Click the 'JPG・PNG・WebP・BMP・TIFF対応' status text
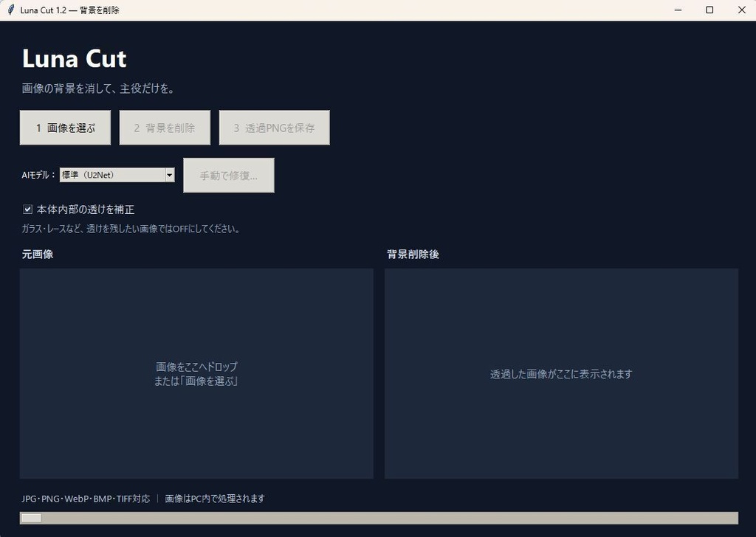756x537 pixels. click(x=86, y=499)
